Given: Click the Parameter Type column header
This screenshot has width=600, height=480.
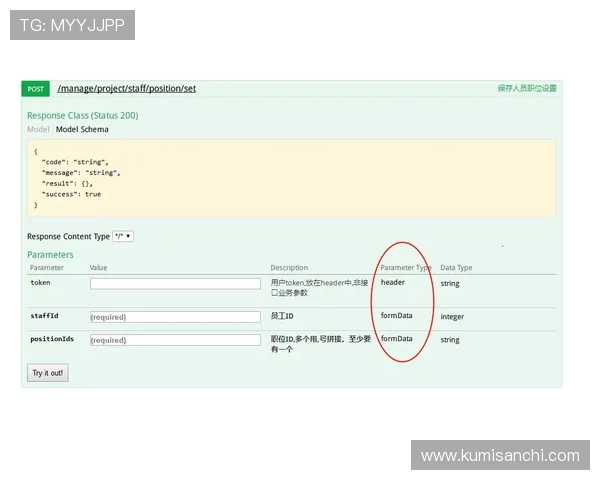Looking at the screenshot, I should (x=405, y=268).
